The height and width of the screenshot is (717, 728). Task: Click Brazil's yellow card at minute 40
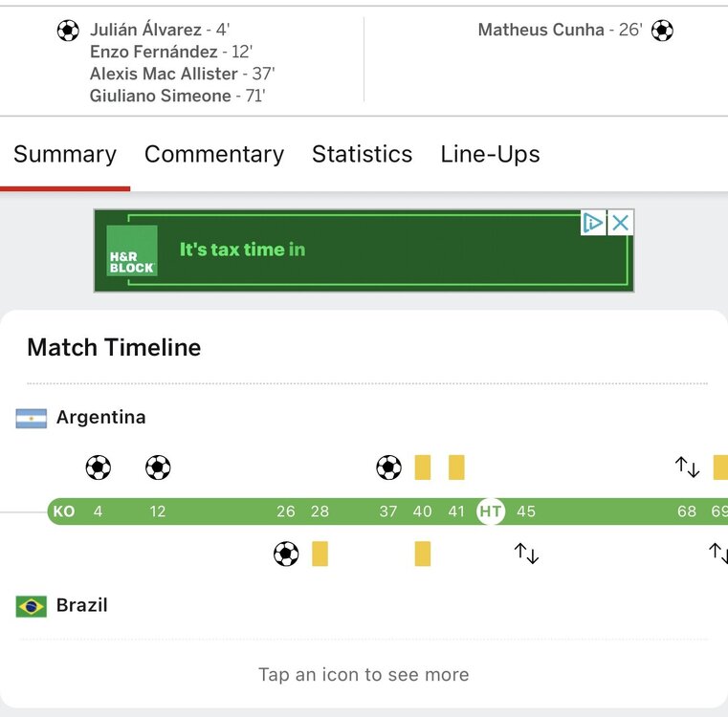click(x=423, y=554)
